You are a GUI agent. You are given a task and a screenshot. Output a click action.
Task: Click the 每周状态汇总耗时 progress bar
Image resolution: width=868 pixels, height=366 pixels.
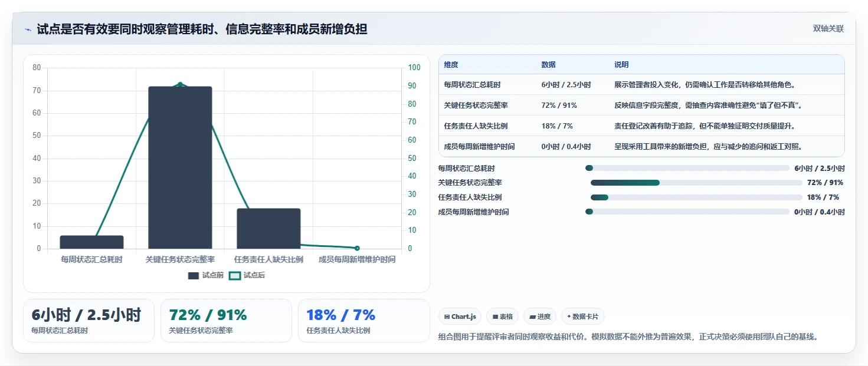pyautogui.click(x=687, y=168)
